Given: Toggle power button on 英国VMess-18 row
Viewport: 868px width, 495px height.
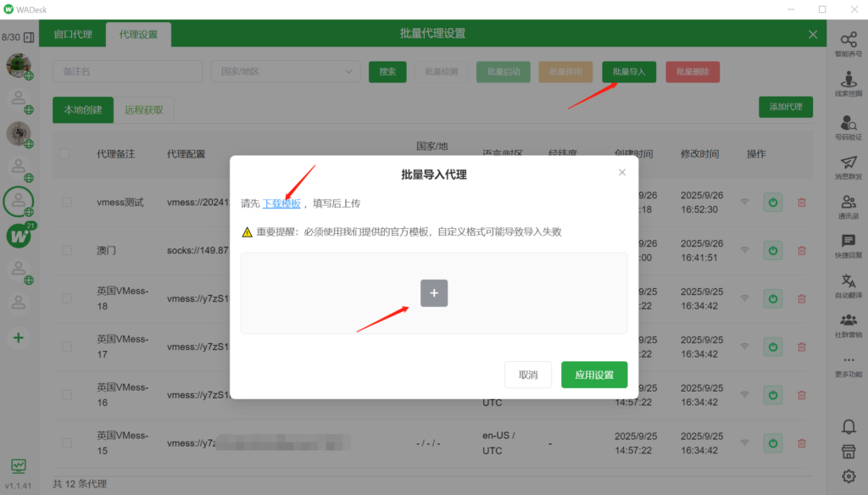Looking at the screenshot, I should click(x=772, y=299).
